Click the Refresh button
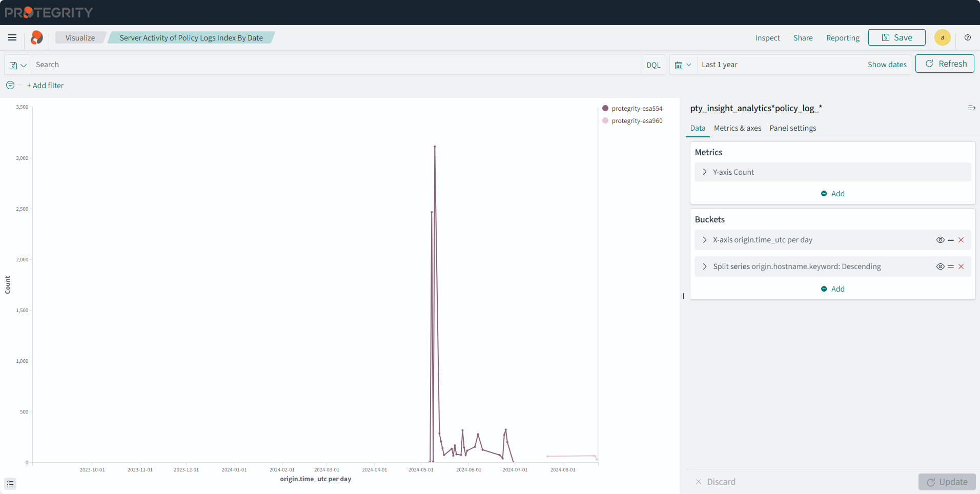This screenshot has height=494, width=980. [945, 64]
